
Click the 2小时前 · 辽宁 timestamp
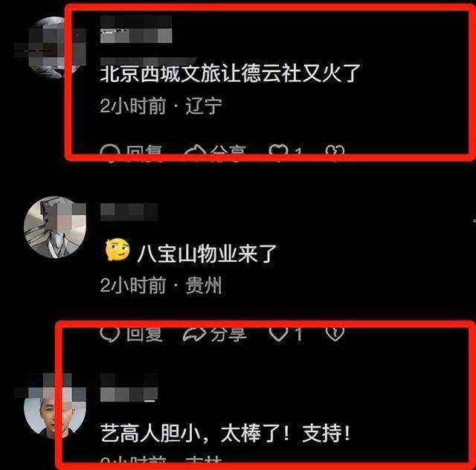click(161, 106)
